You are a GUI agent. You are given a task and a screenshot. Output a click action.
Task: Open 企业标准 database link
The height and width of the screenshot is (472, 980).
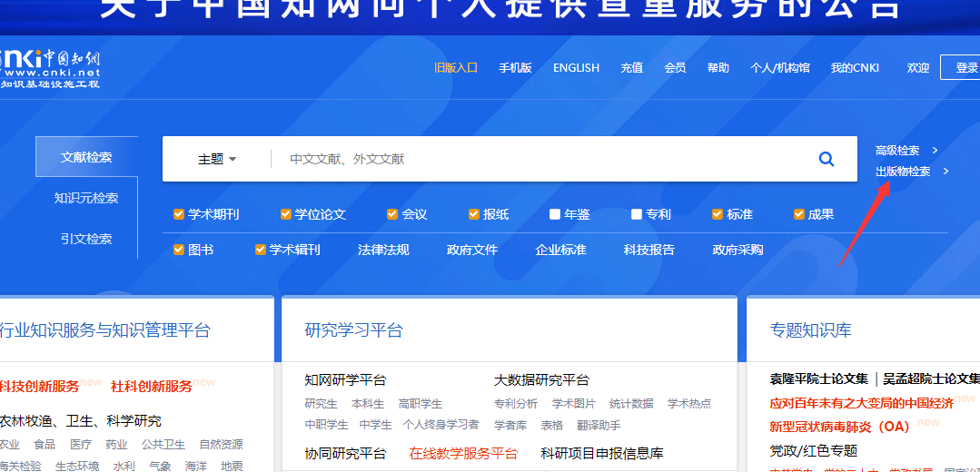560,251
